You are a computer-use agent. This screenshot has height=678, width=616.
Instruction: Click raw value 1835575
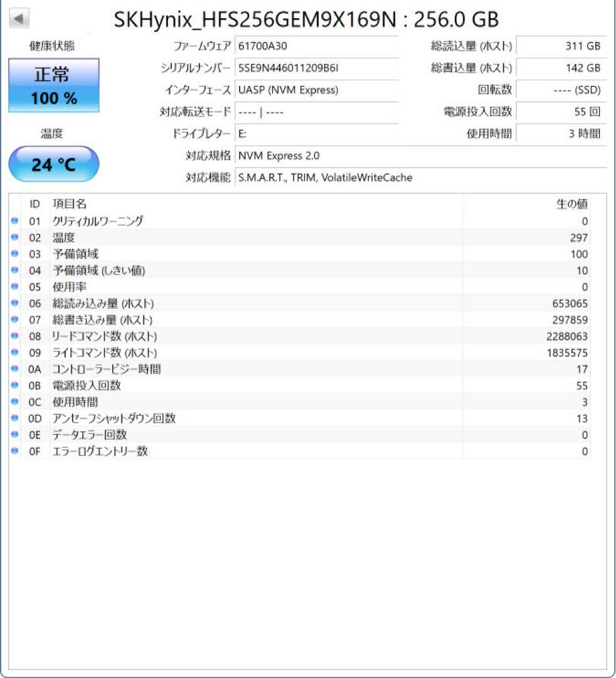click(567, 353)
